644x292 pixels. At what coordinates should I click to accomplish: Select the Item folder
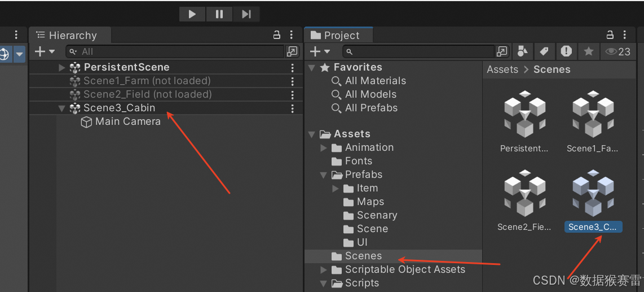point(367,188)
